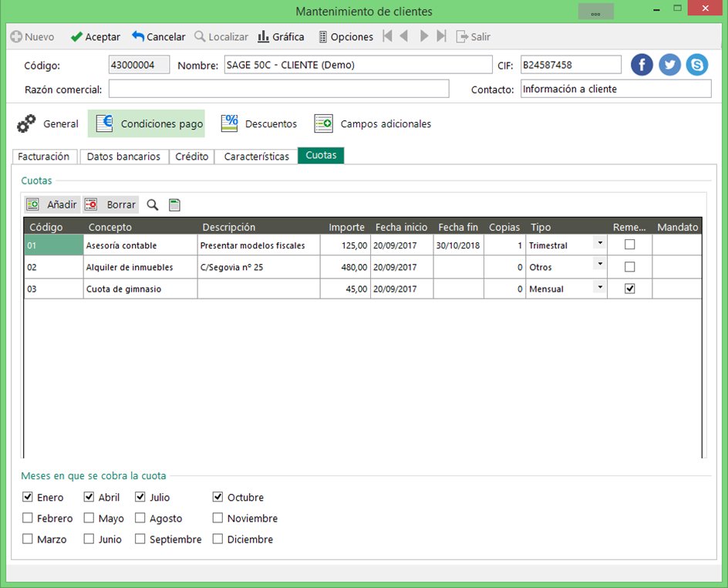The width and height of the screenshot is (728, 588).
Task: Click the CIF input field
Action: click(571, 65)
